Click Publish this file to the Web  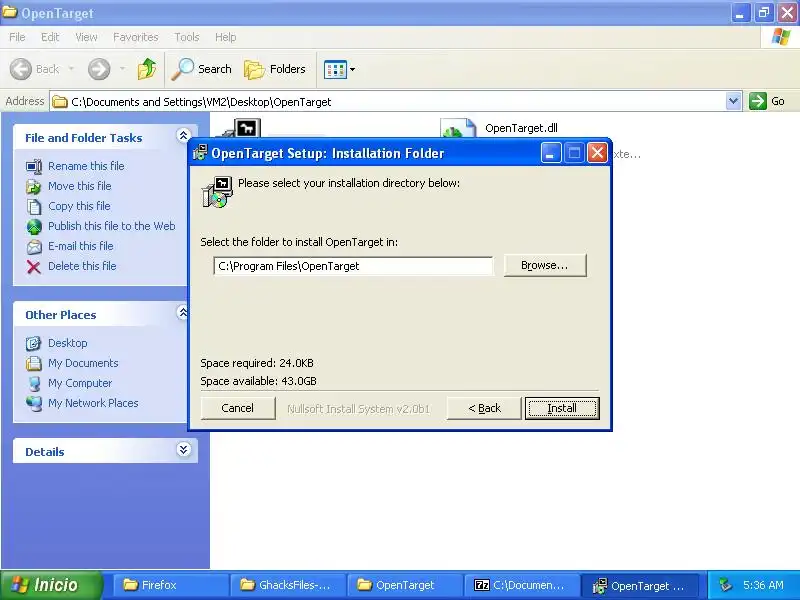coord(112,226)
